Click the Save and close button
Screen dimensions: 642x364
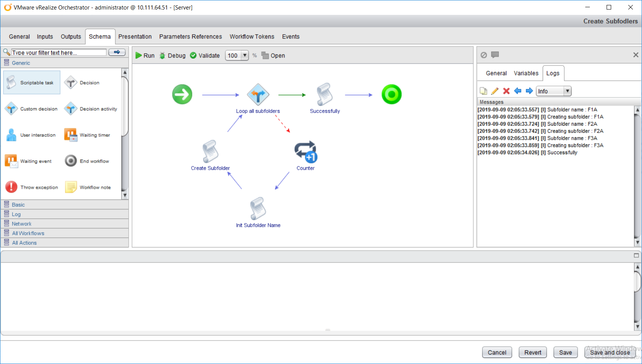click(610, 353)
